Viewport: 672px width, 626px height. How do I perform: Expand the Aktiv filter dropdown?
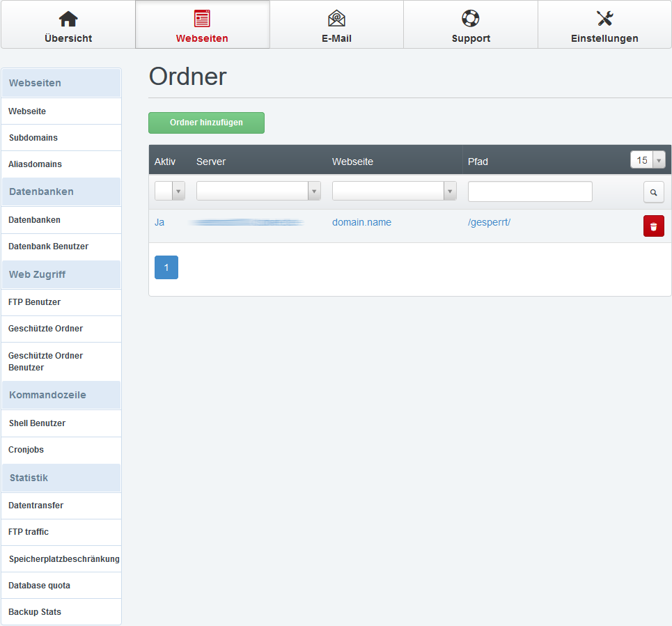170,191
